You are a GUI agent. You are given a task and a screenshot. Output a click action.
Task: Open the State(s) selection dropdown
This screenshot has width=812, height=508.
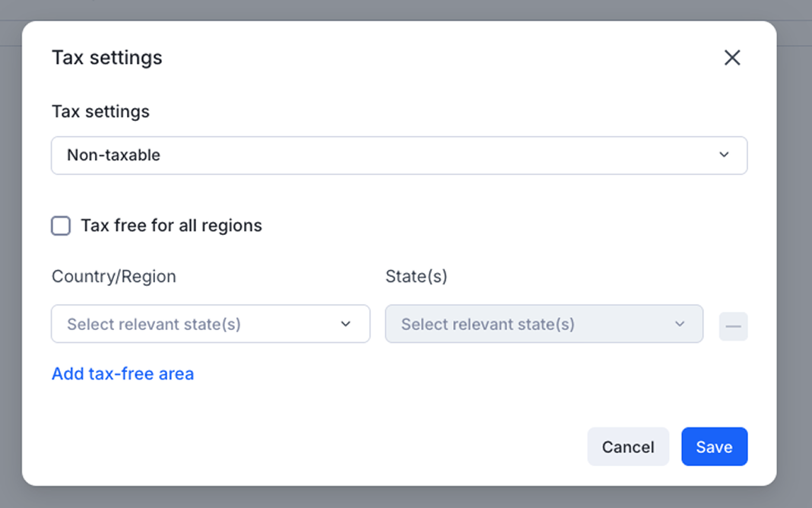click(x=544, y=324)
